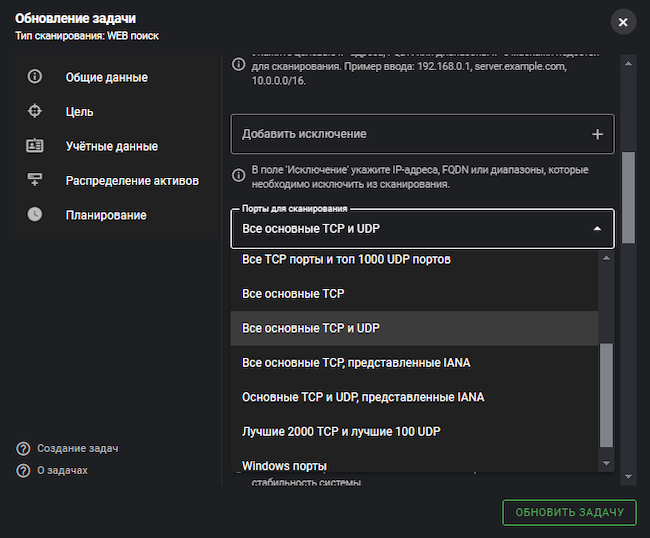
Task: Switch to the Планирование section
Action: [106, 215]
